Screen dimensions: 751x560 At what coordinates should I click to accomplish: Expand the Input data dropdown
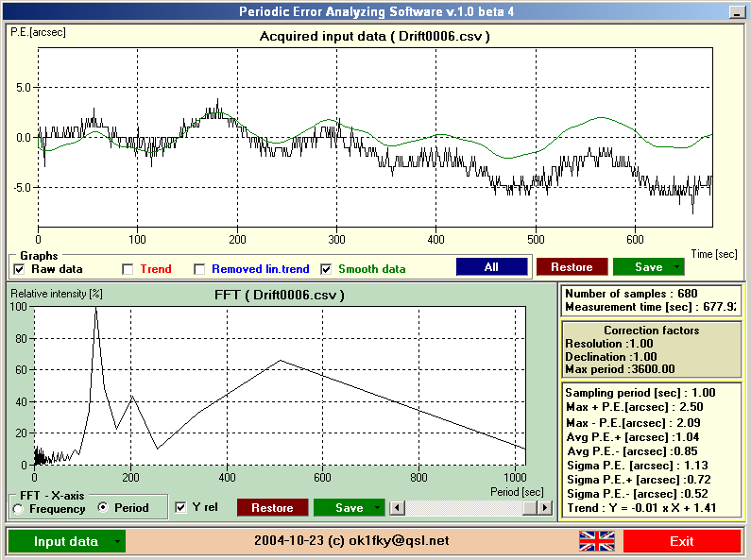point(116,542)
